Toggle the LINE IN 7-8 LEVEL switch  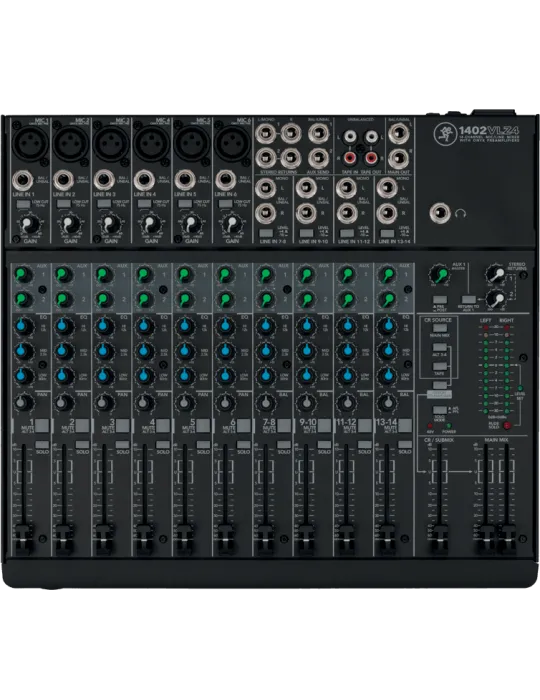pos(266,233)
